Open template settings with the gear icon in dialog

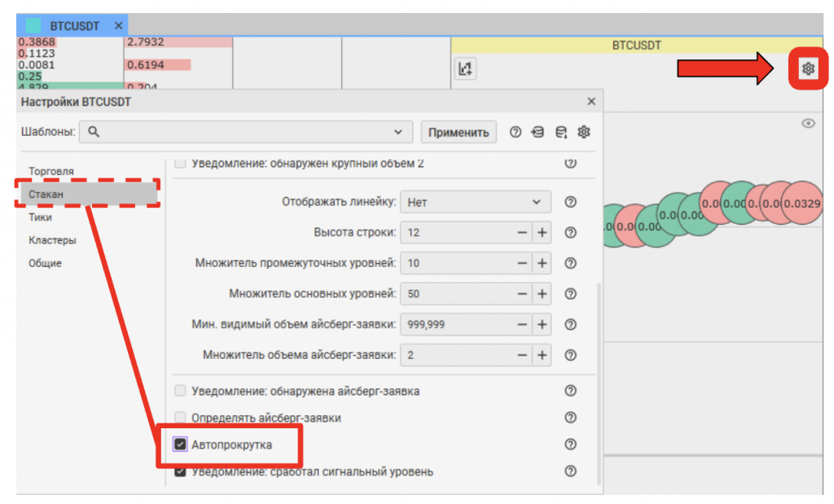pos(583,132)
